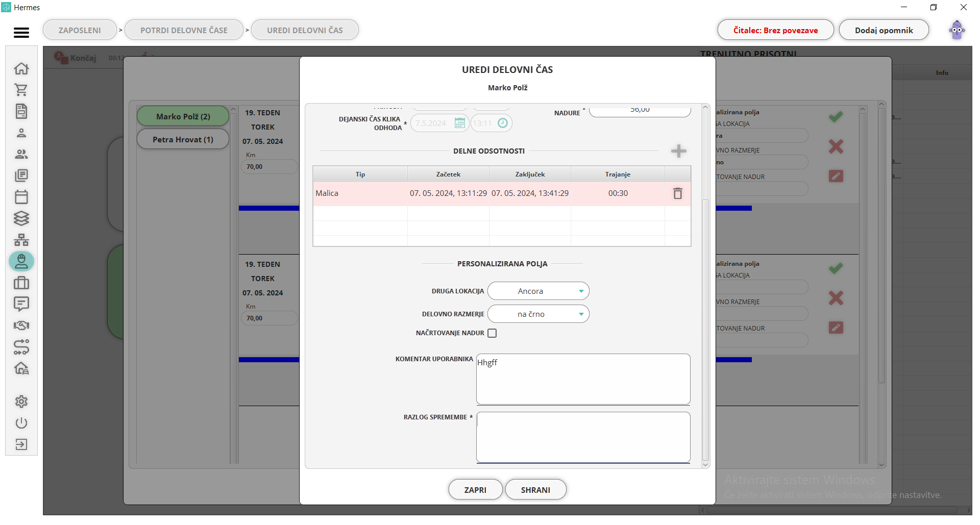The height and width of the screenshot is (525, 980).
Task: Open the briefcase sidebar icon
Action: coord(21,283)
